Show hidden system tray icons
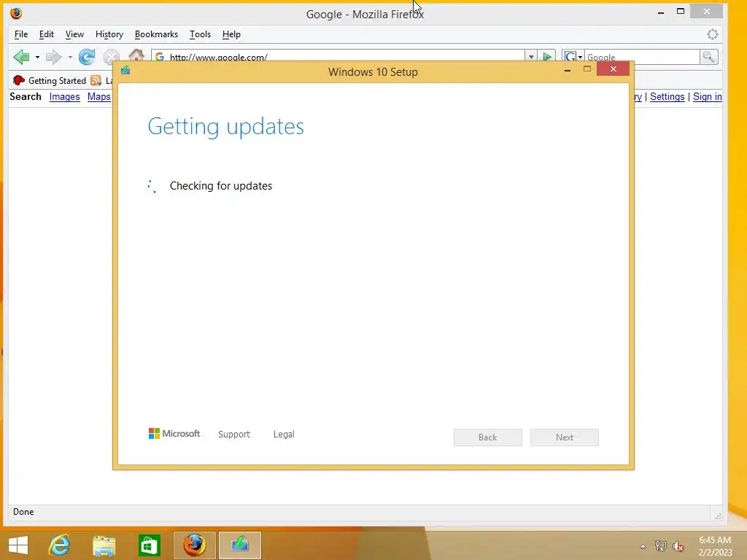 click(643, 546)
